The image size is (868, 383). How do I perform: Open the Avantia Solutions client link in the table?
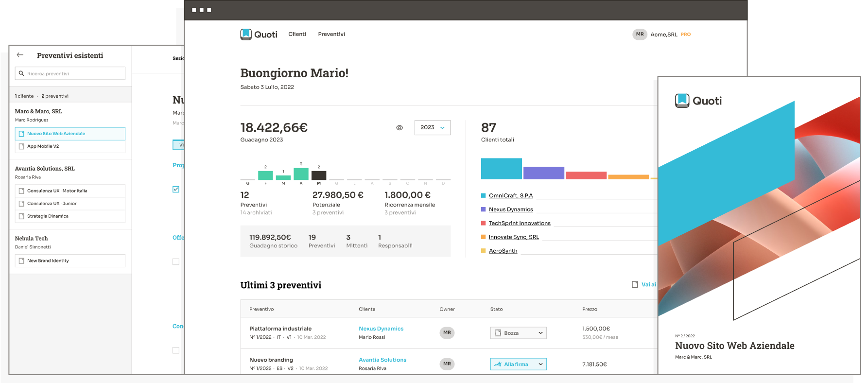tap(382, 360)
